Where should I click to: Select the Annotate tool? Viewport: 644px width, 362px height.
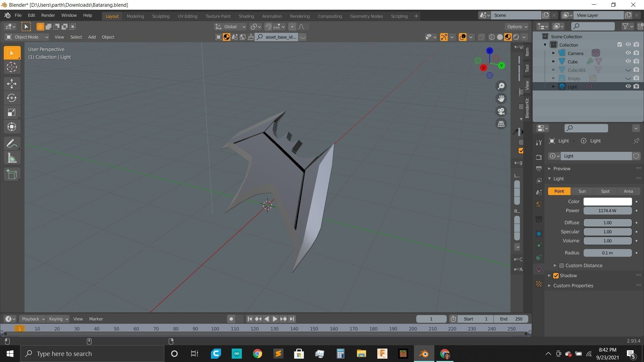pos(12,144)
